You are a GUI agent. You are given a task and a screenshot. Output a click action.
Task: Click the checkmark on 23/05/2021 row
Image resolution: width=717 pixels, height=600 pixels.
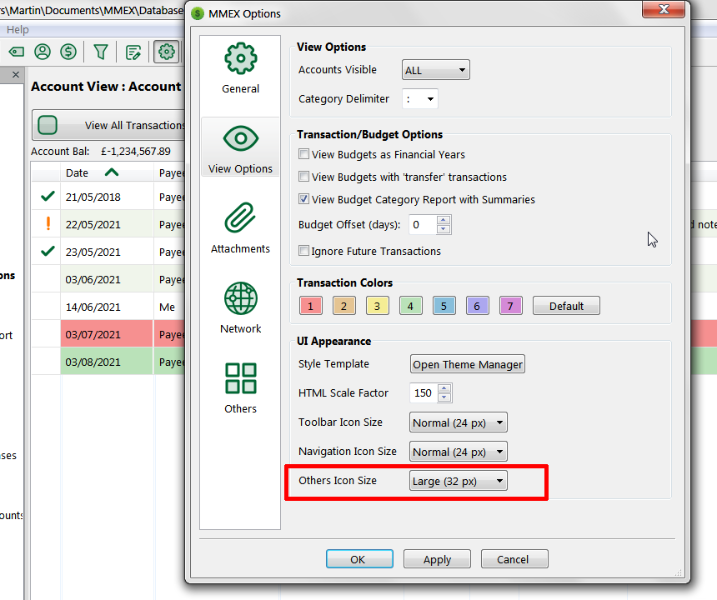pyautogui.click(x=48, y=251)
